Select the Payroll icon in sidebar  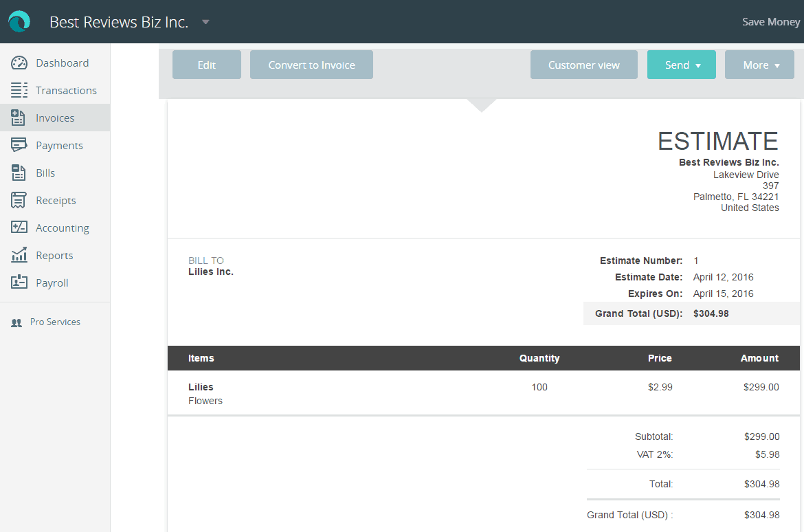(x=16, y=282)
